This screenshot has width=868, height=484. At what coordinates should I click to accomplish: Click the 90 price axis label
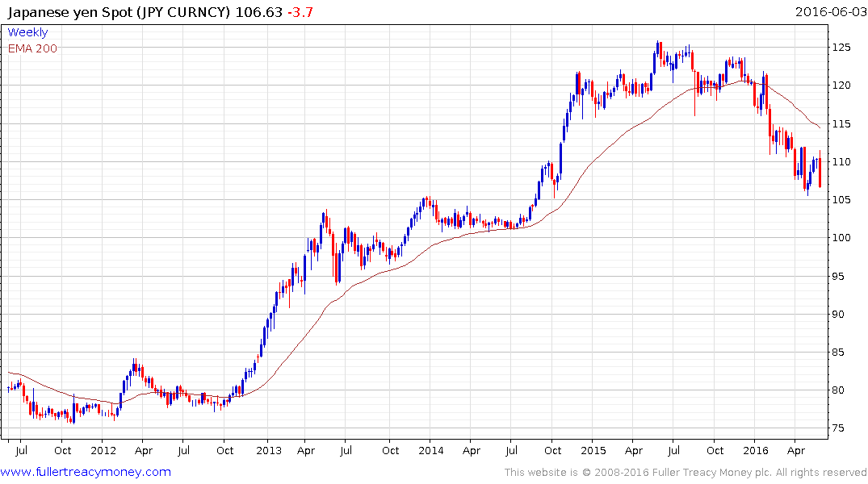838,314
